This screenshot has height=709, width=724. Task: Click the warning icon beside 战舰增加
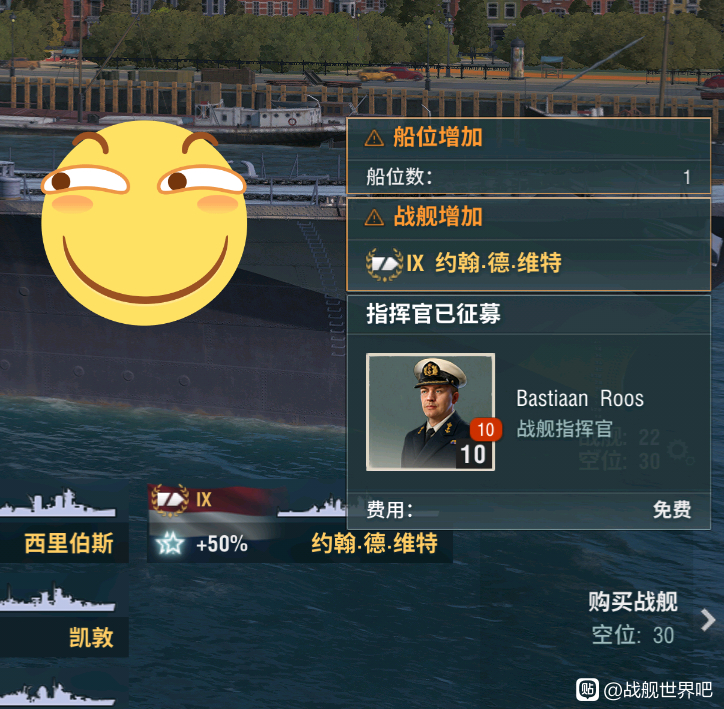(374, 217)
